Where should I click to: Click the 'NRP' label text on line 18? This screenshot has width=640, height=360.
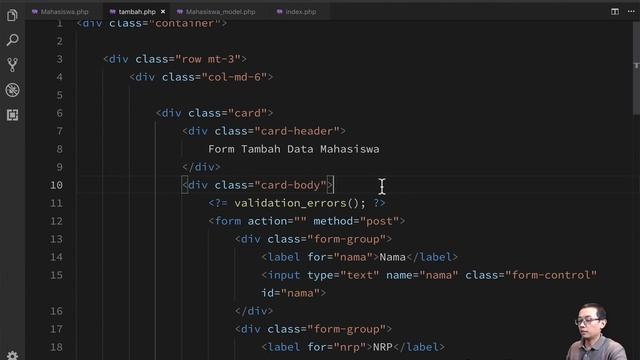click(x=382, y=347)
